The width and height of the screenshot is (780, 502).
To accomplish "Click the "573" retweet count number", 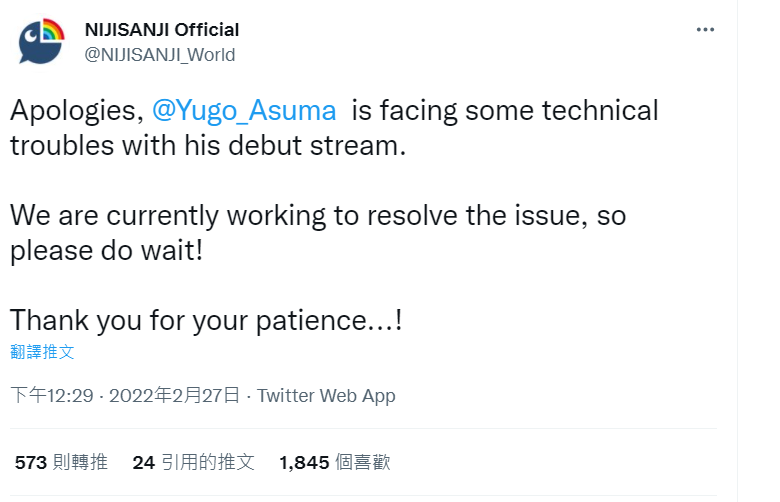I will (x=31, y=462).
